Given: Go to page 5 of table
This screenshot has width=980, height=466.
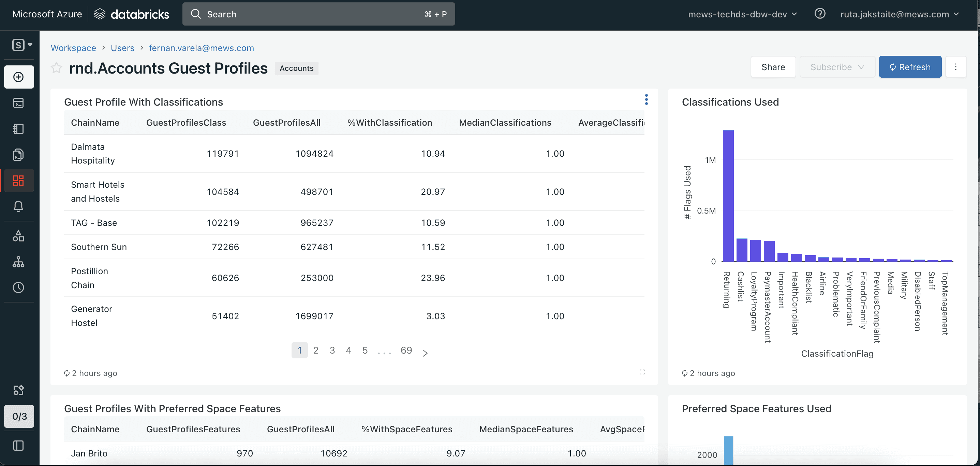Looking at the screenshot, I should tap(365, 350).
